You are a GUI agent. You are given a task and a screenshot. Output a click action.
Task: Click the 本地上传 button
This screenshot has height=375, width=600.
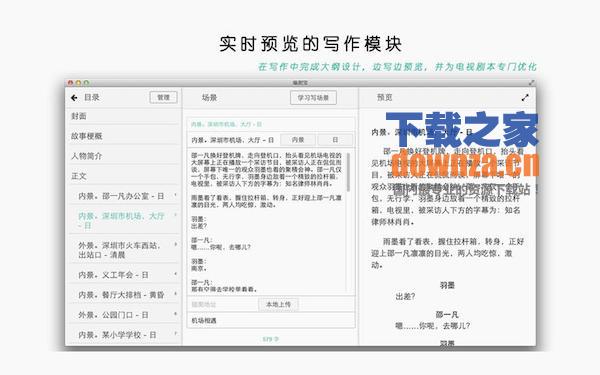pyautogui.click(x=278, y=305)
